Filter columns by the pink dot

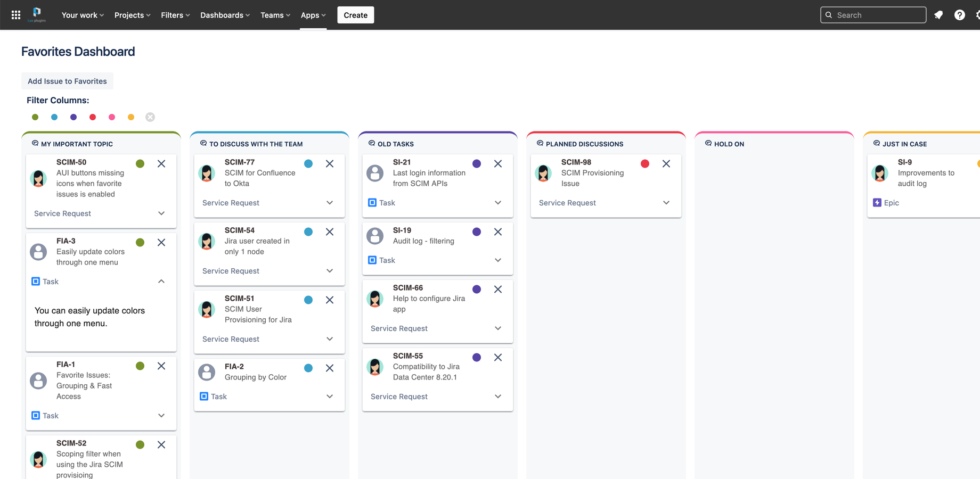point(112,117)
